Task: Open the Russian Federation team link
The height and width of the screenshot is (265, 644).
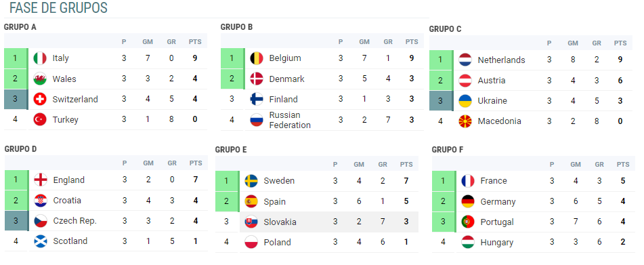Action: tap(290, 120)
